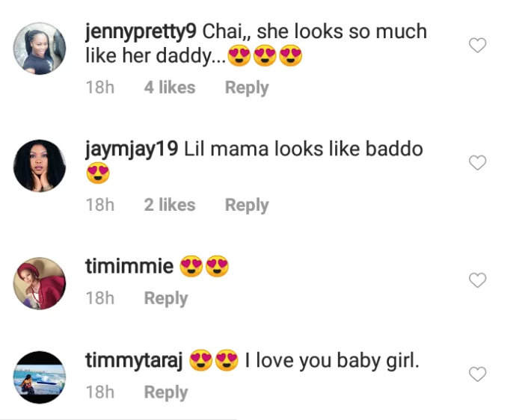Heart timmytaraj's baby girl comment

tap(477, 374)
